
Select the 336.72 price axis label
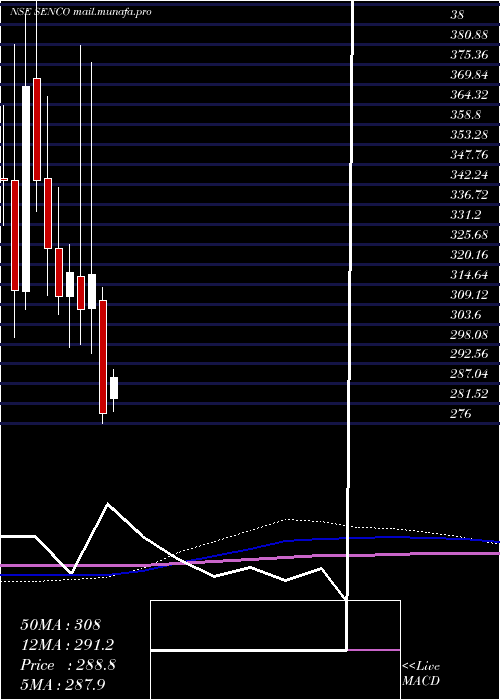(x=470, y=195)
